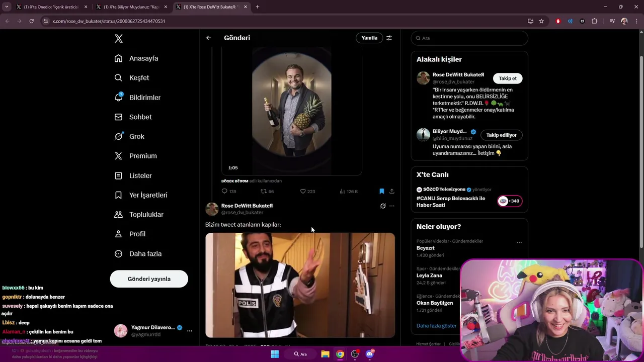This screenshot has height=362, width=644.
Task: Open the @rose_dw_bukater handle in related people
Action: click(x=453, y=81)
